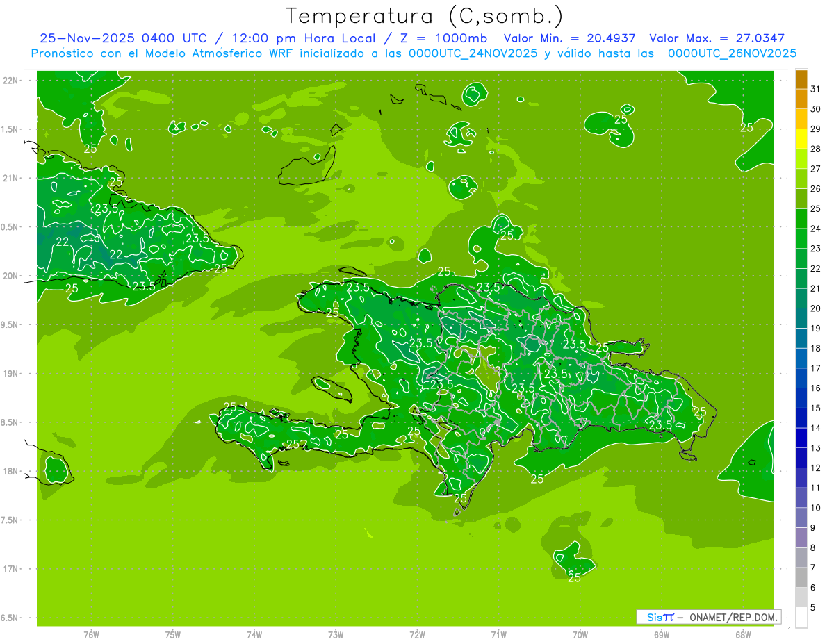Click the '74W' longitude axis label
Viewport: 834px width, 644px height.
(254, 634)
